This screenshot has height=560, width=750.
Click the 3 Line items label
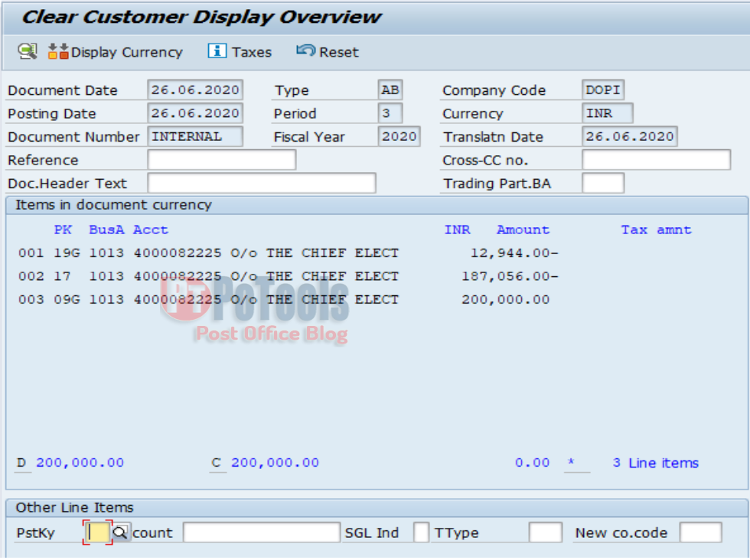coord(654,463)
